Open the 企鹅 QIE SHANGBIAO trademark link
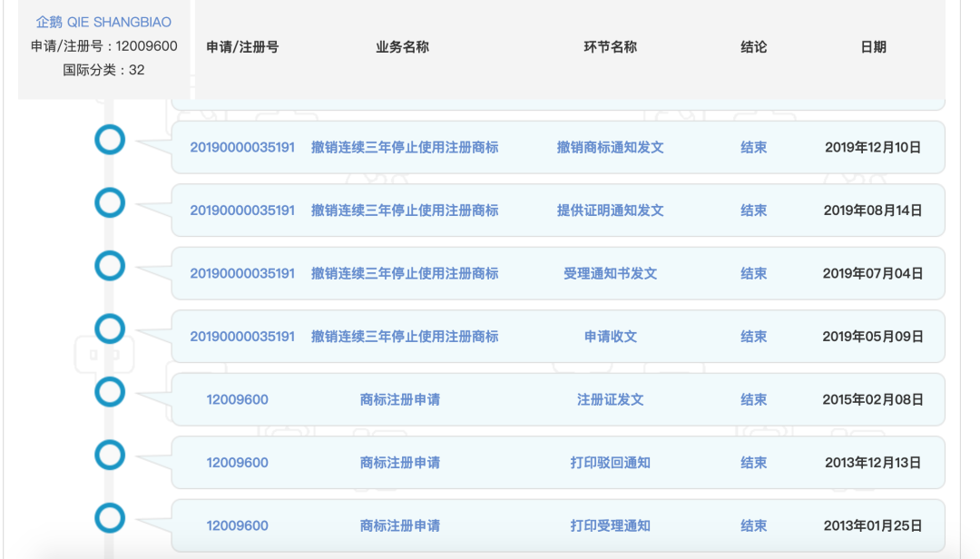The image size is (980, 559). 103,23
